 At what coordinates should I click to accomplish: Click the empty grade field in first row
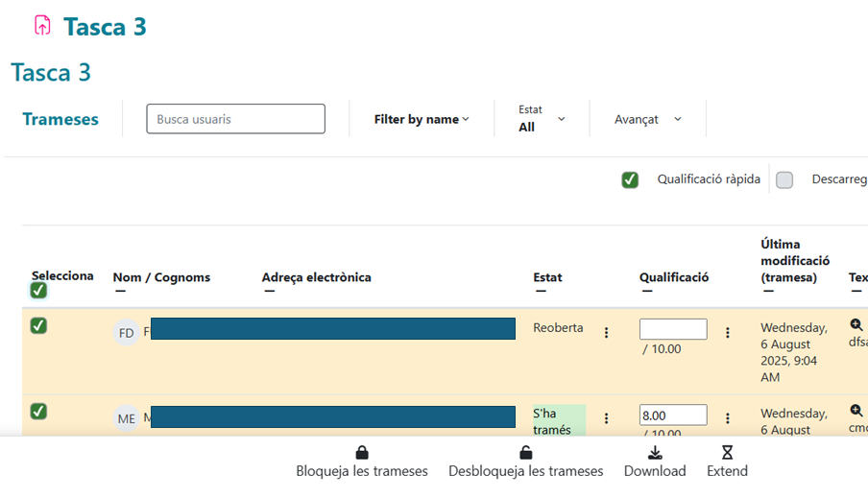tap(673, 329)
